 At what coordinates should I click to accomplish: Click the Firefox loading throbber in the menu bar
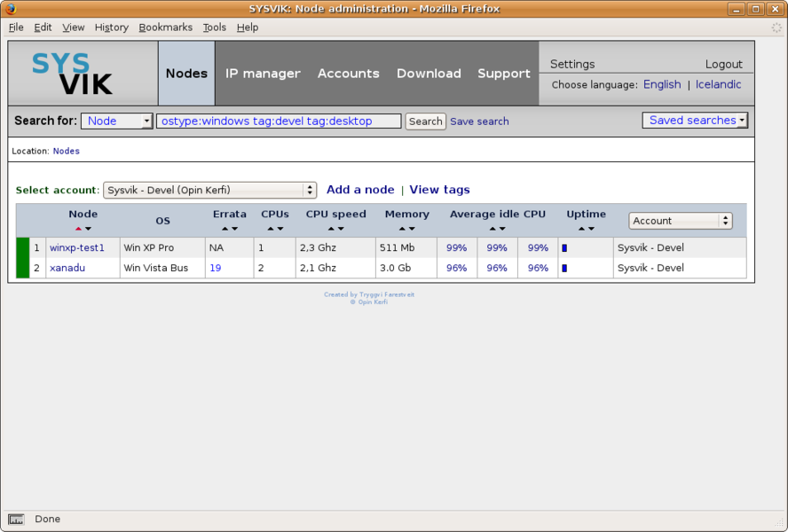pos(776,27)
